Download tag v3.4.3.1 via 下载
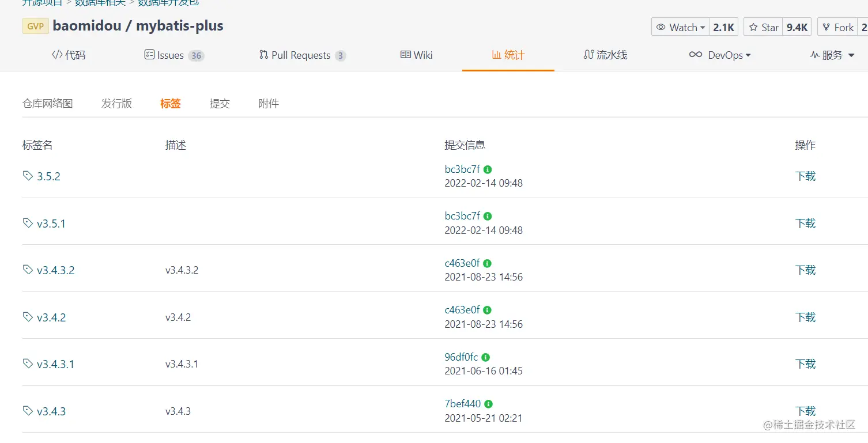 [805, 364]
